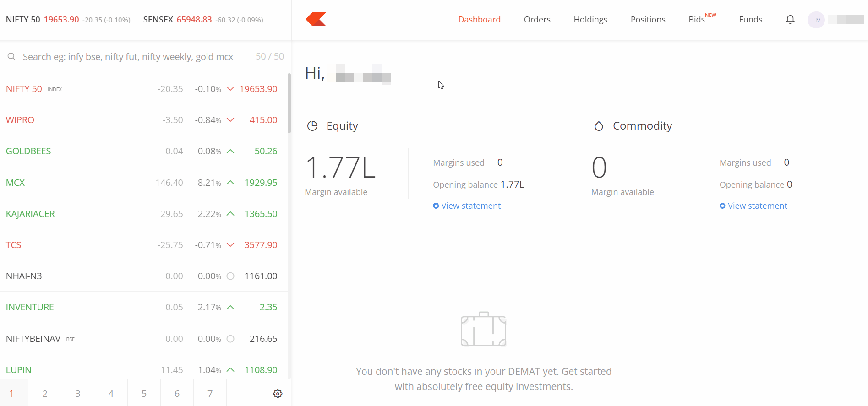Click the instrument search field

point(128,56)
